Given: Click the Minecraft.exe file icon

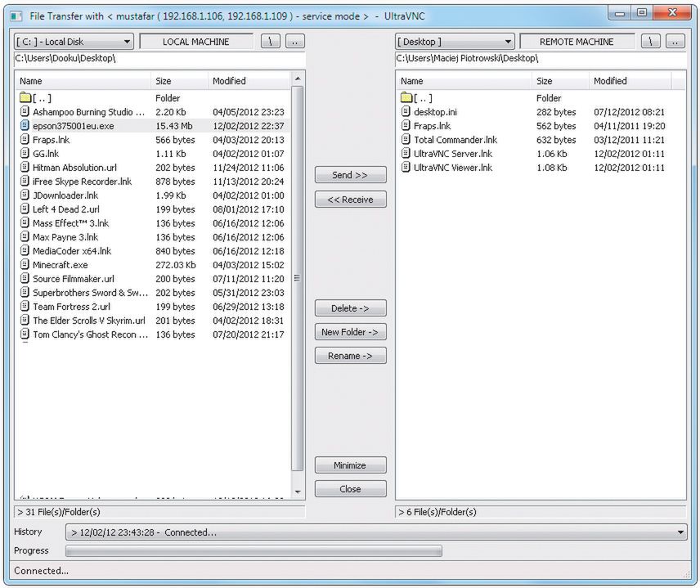Looking at the screenshot, I should point(25,264).
